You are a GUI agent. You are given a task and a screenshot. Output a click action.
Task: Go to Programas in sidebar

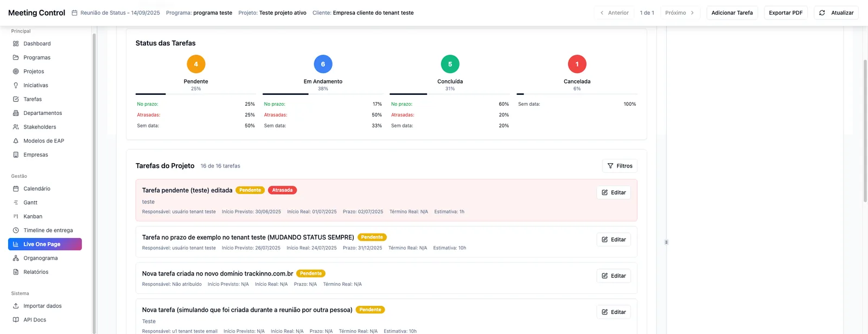point(45,57)
